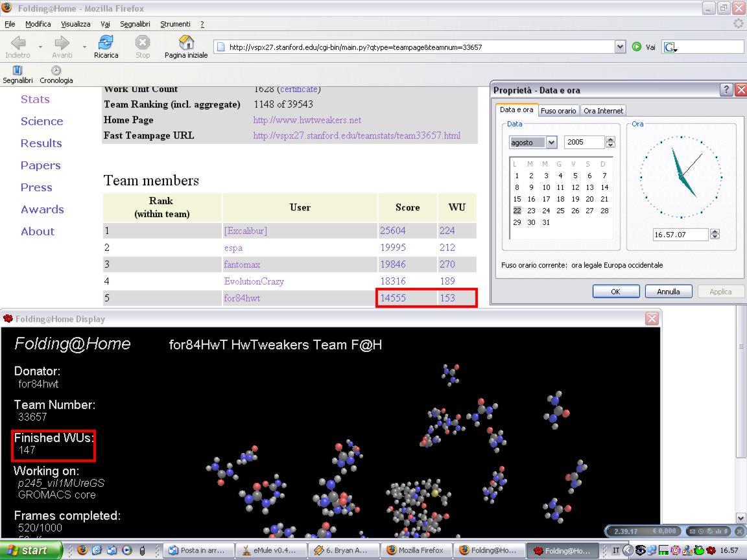747x560 pixels.
Task: Click year 2005 spinner arrows
Action: [x=610, y=142]
